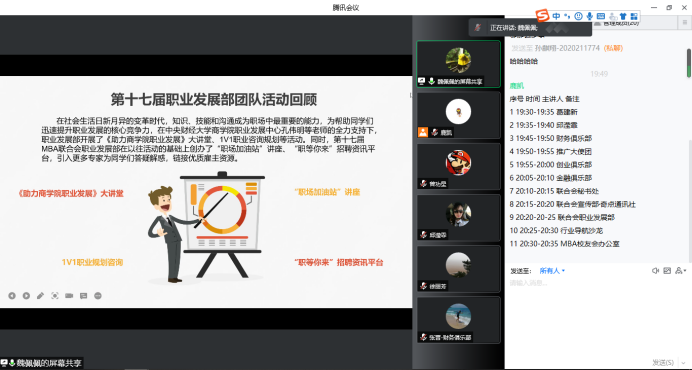
Task: Open the hamburger menu atop the chat panel
Action: click(x=684, y=23)
